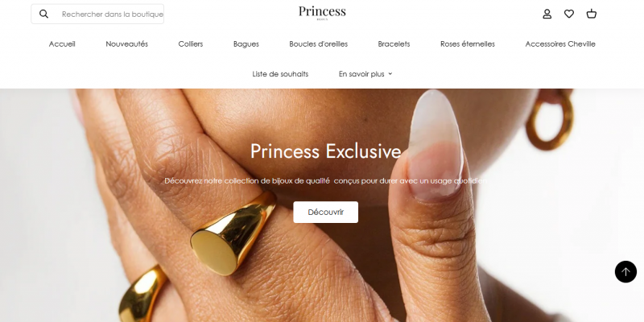
Task: Open the shopping basket icon
Action: pos(591,14)
